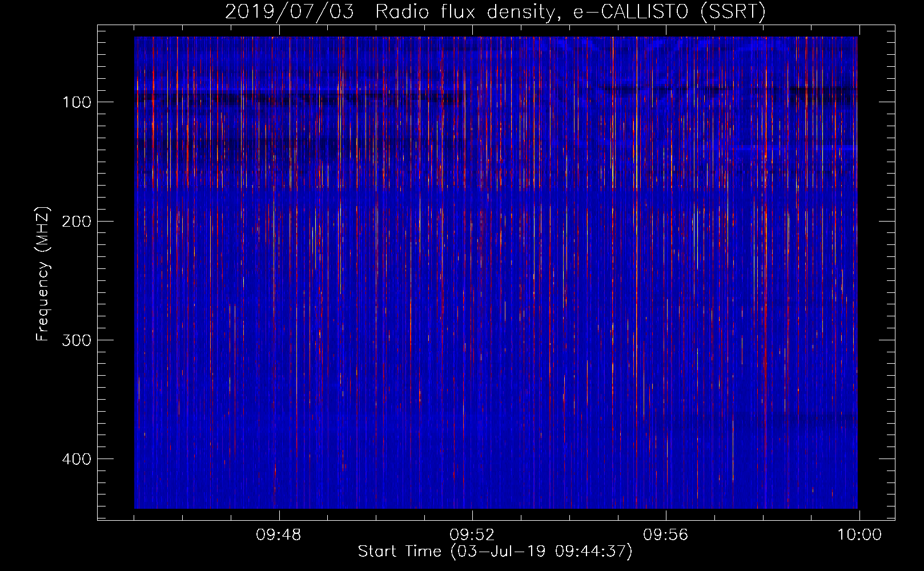
Task: Click the 09:48 time tick label
Action: [279, 535]
